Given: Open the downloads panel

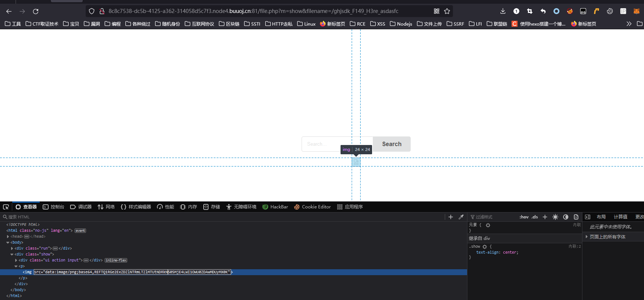Looking at the screenshot, I should [503, 11].
